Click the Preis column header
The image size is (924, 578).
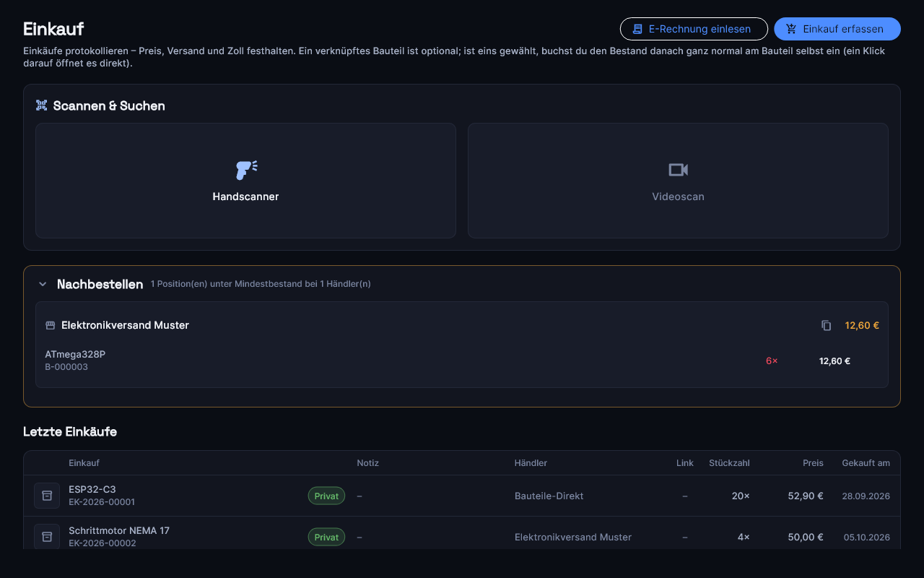click(x=813, y=463)
